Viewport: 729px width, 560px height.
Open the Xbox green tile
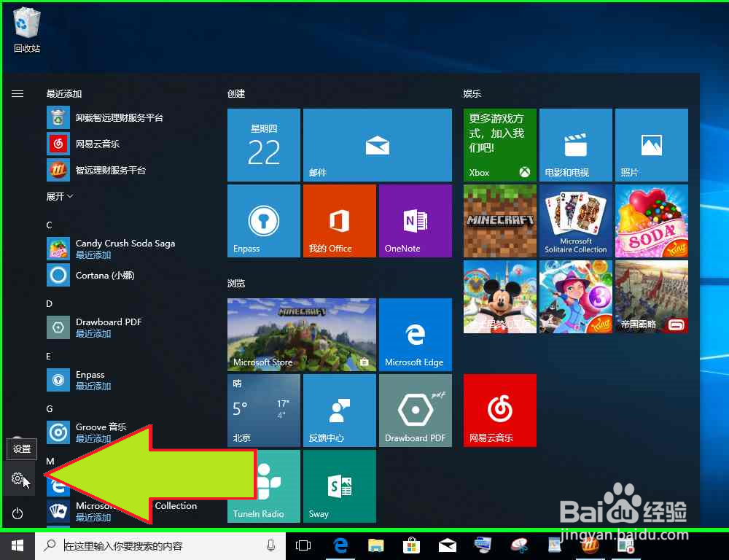point(500,145)
